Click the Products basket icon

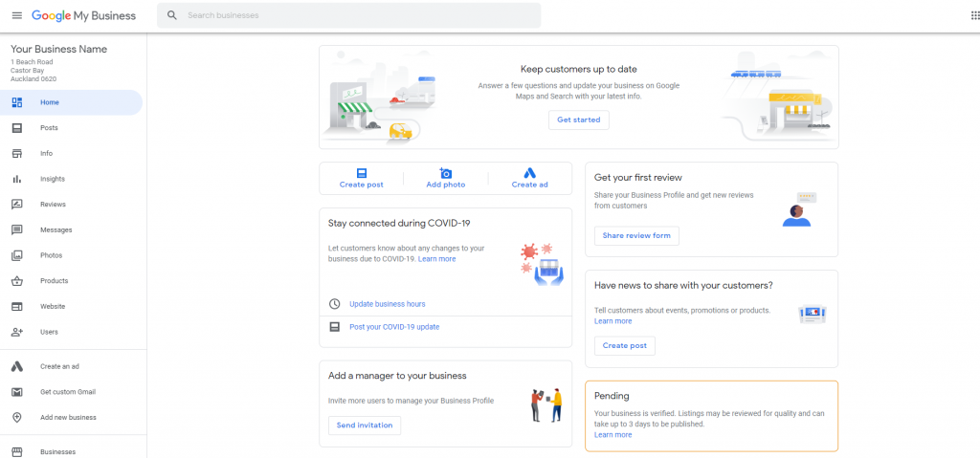(17, 281)
